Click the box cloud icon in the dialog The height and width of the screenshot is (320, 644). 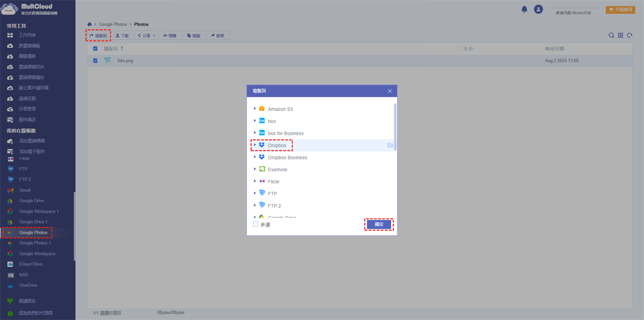click(x=262, y=121)
